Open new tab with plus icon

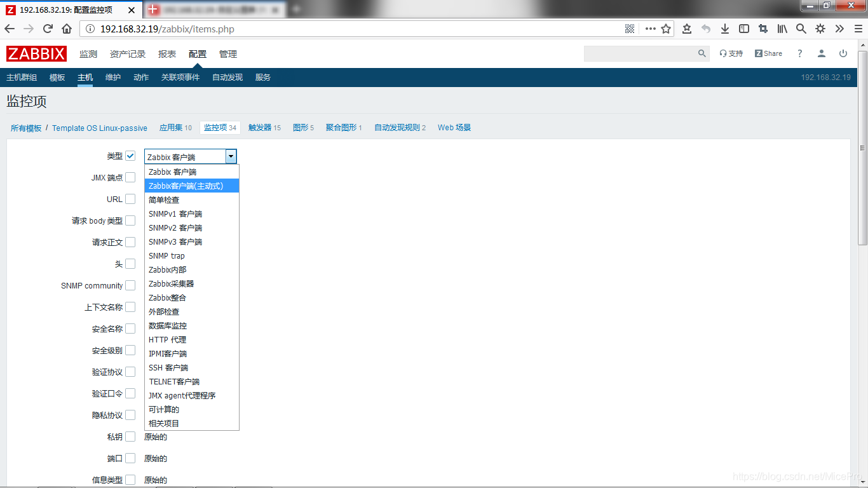[296, 9]
